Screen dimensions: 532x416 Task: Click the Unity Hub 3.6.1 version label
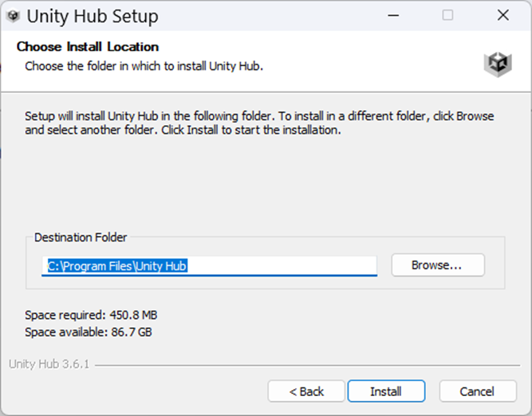click(49, 363)
